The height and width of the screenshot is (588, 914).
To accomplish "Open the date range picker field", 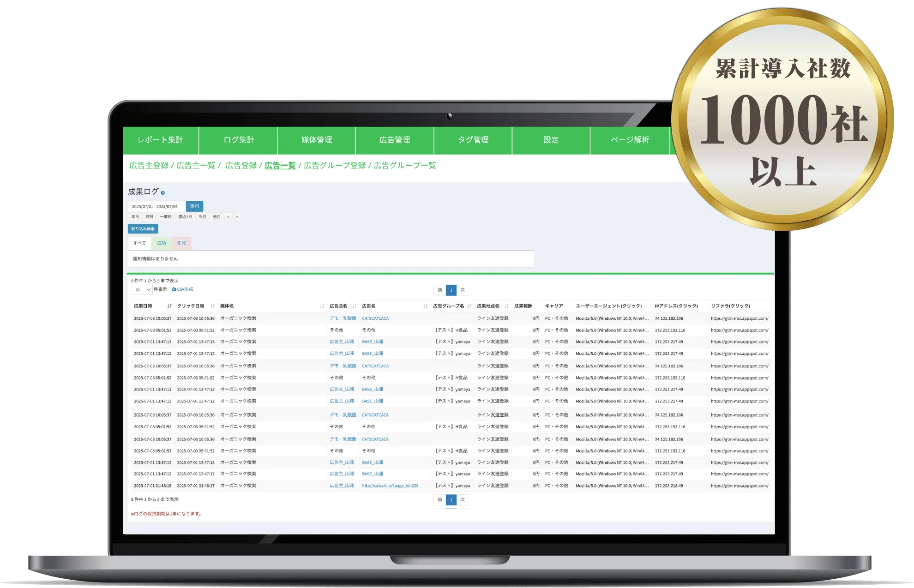I will (x=156, y=206).
